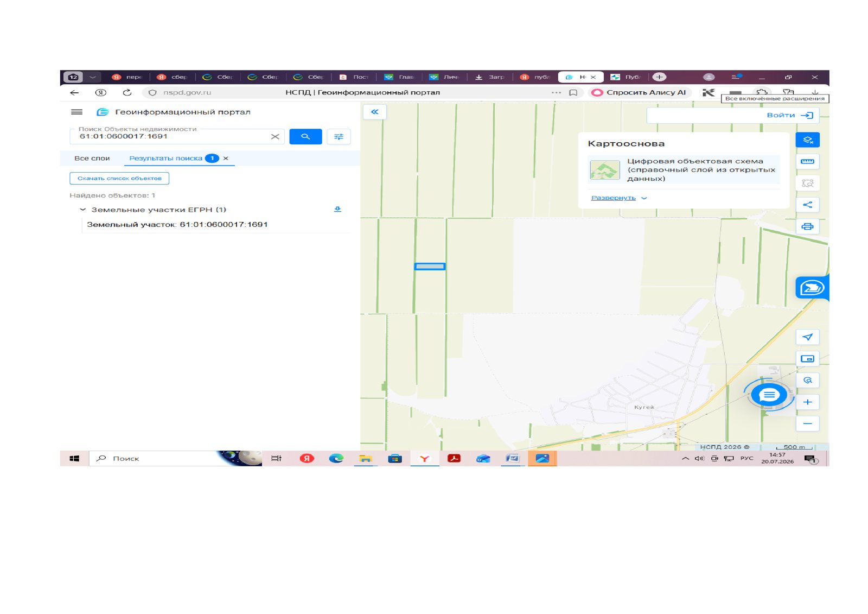Viewport: 868px width, 614px height.
Task: Select the ruler measurement tool
Action: pos(807,161)
